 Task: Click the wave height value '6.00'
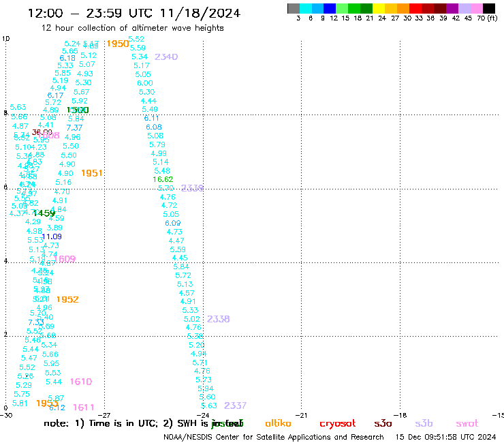pos(145,83)
